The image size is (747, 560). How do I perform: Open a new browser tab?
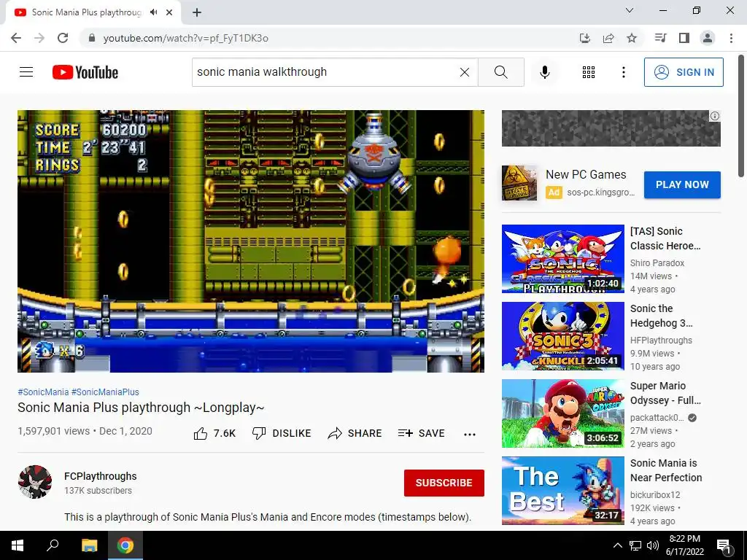(x=197, y=13)
